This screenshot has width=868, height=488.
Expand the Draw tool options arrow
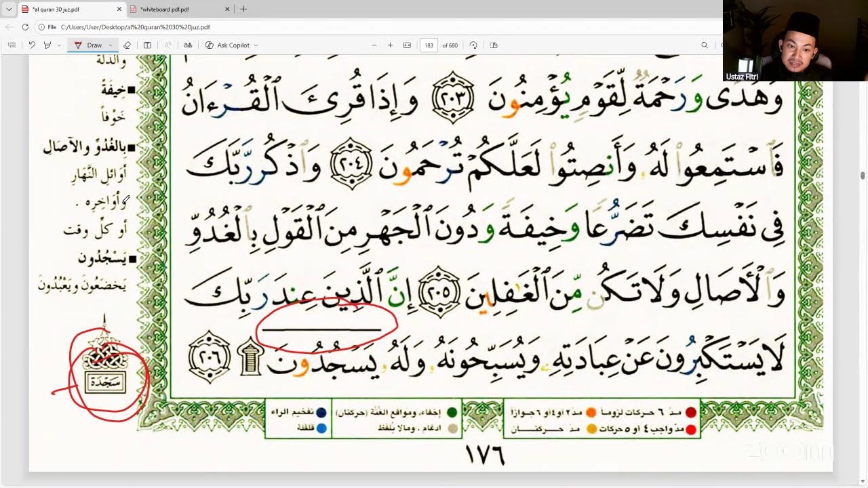[111, 45]
